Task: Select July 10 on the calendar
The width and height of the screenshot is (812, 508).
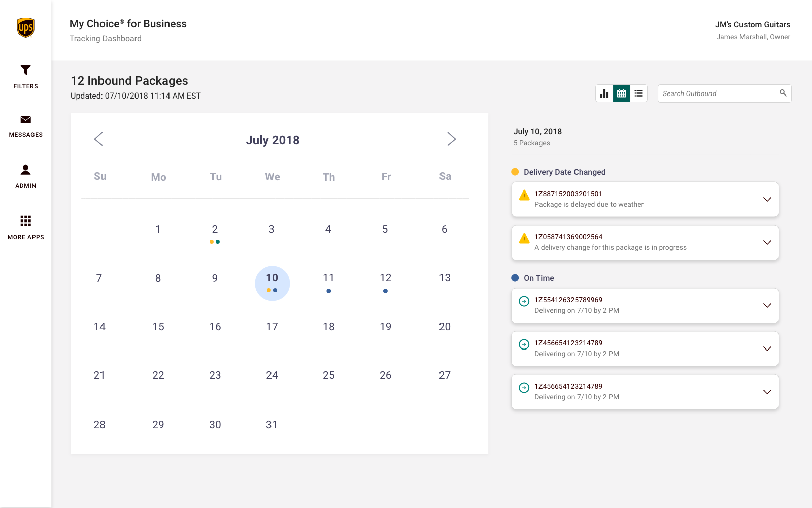Action: pos(273,283)
